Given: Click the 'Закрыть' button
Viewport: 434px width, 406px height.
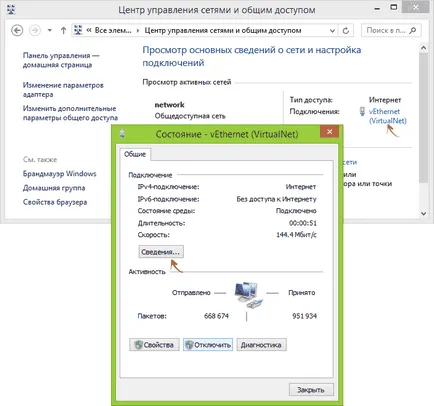Looking at the screenshot, I should point(311,390).
